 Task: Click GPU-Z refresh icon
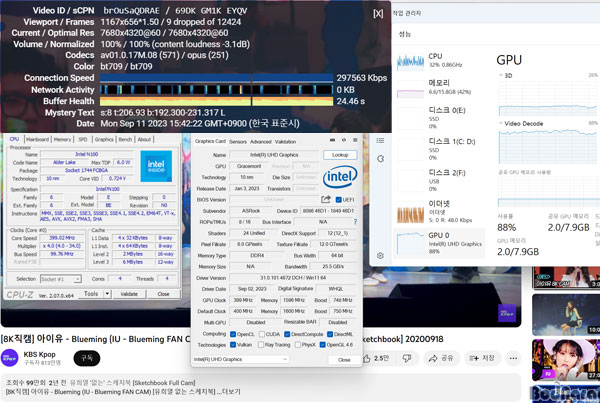coord(344,140)
